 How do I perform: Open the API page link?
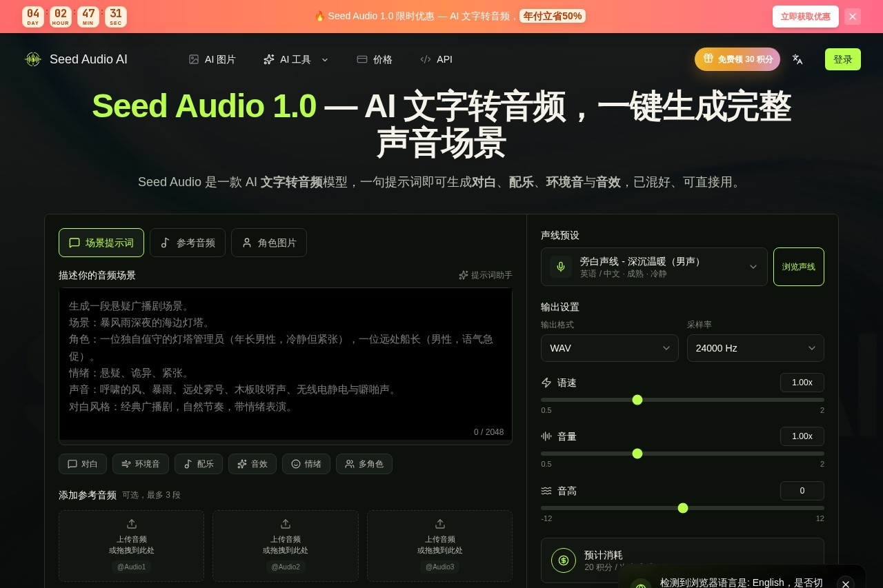[436, 59]
